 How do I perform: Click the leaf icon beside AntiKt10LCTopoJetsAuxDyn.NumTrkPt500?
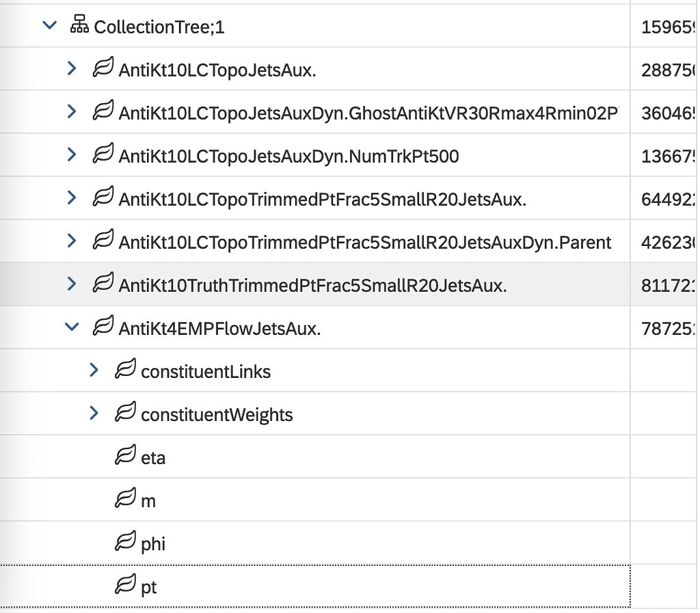[x=103, y=154]
